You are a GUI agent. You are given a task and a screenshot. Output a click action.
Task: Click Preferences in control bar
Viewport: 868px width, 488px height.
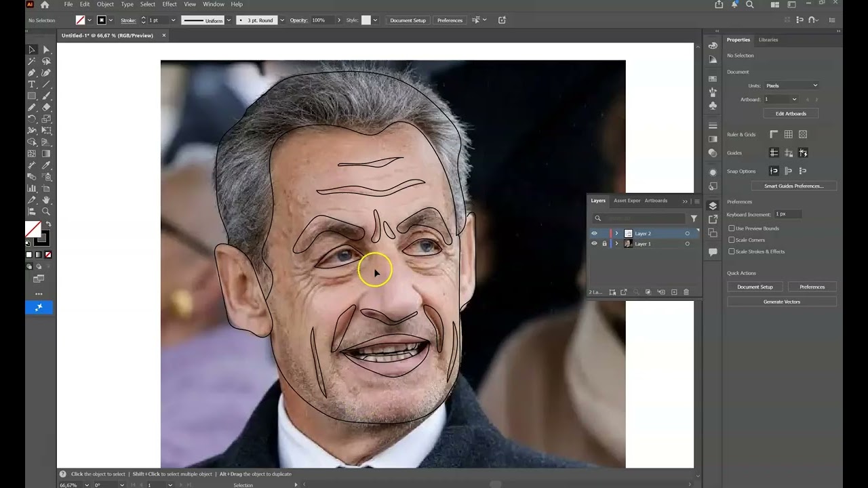pyautogui.click(x=450, y=20)
